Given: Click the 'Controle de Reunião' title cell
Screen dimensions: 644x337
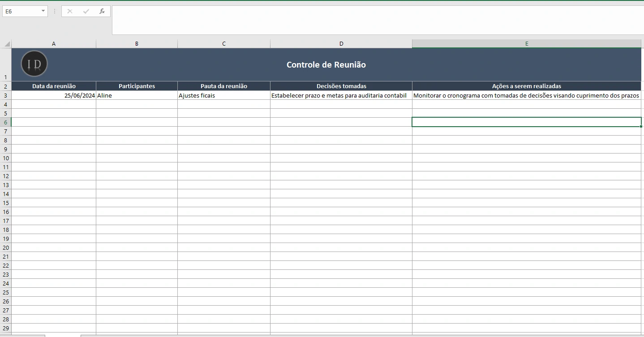Looking at the screenshot, I should tap(326, 65).
